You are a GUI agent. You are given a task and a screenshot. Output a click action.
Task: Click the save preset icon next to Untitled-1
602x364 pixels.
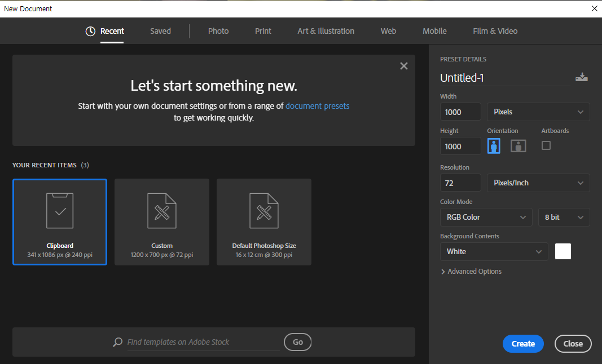point(582,77)
